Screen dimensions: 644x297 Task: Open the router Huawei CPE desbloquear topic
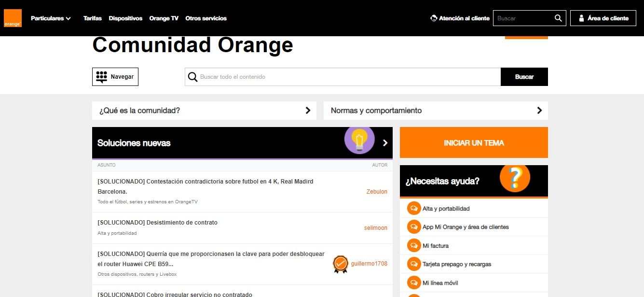click(x=211, y=259)
